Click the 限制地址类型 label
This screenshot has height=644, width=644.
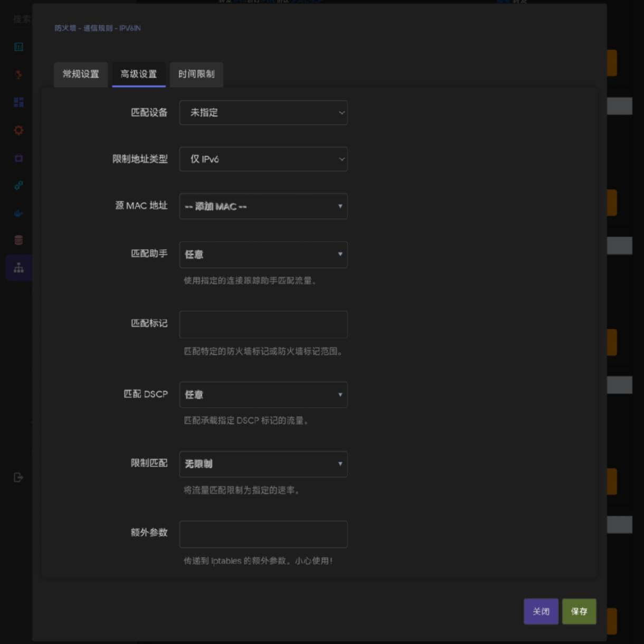140,159
